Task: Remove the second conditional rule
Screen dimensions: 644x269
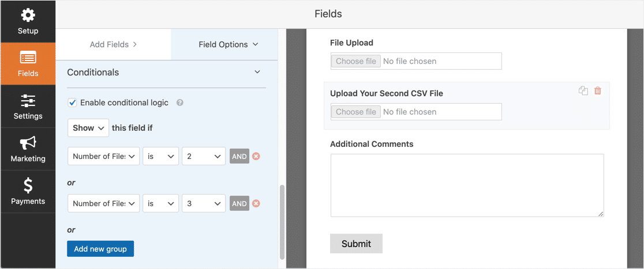Action: pos(256,203)
